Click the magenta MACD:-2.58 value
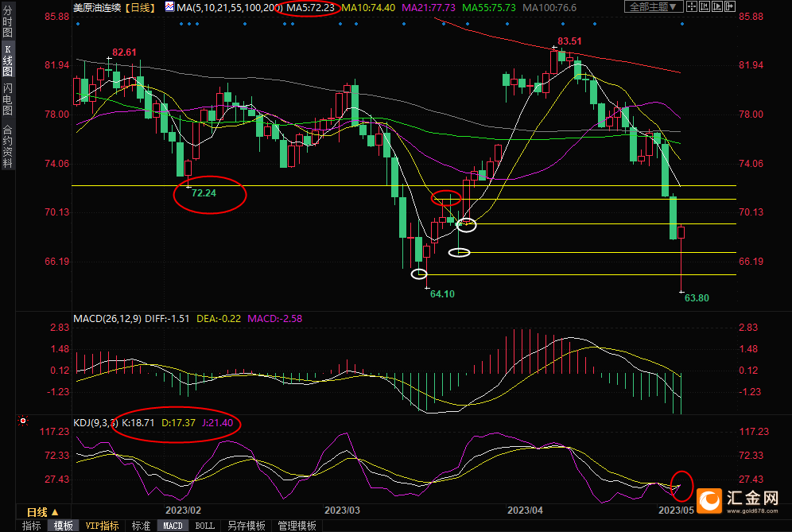This screenshot has height=532, width=792. click(x=275, y=319)
